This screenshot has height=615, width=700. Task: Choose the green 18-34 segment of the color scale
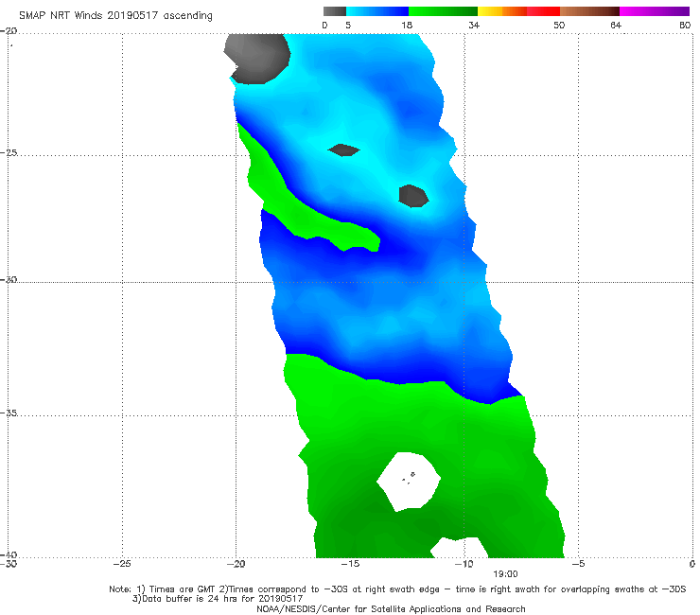pos(443,11)
